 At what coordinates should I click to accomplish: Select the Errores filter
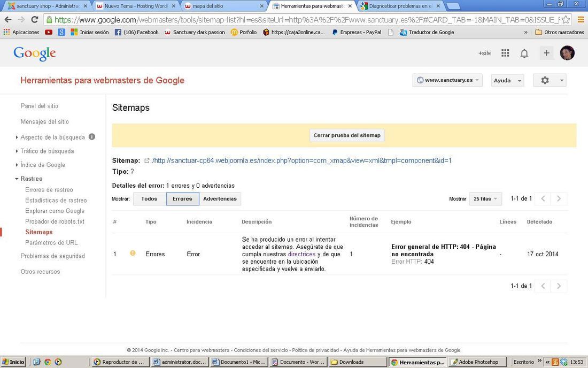[182, 199]
